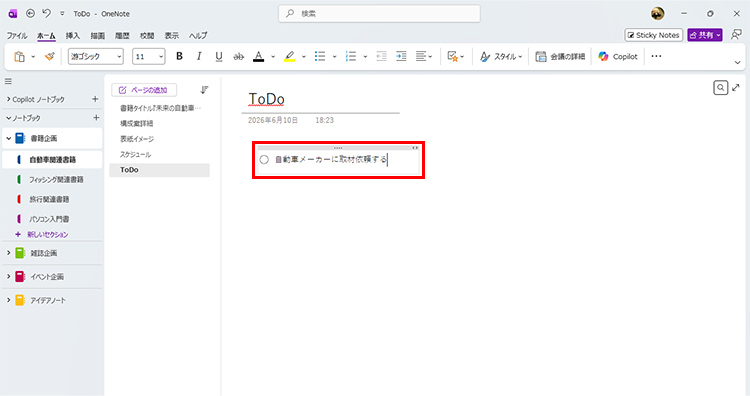This screenshot has height=396, width=750.
Task: Toggle underline formatting
Action: coord(219,56)
